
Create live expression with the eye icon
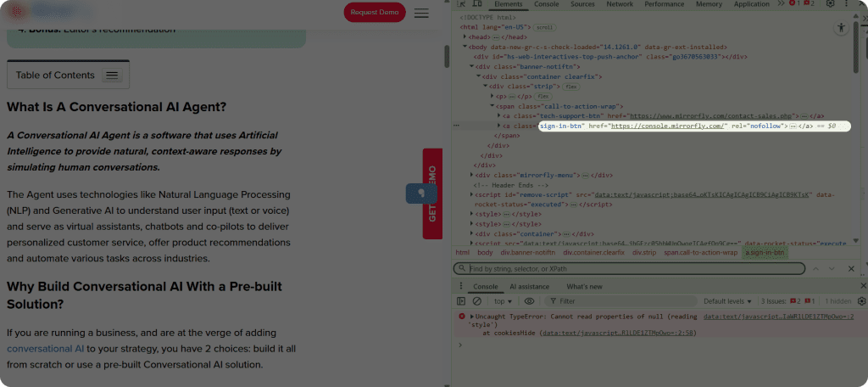coord(529,301)
